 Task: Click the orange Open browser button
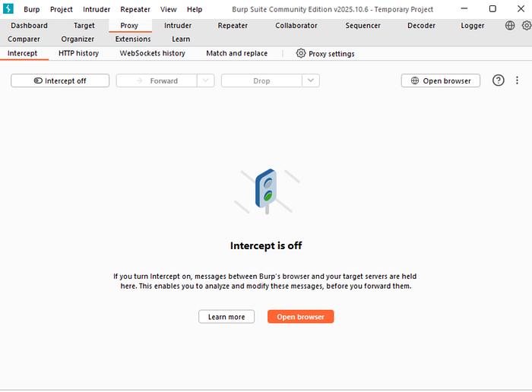[x=301, y=317]
